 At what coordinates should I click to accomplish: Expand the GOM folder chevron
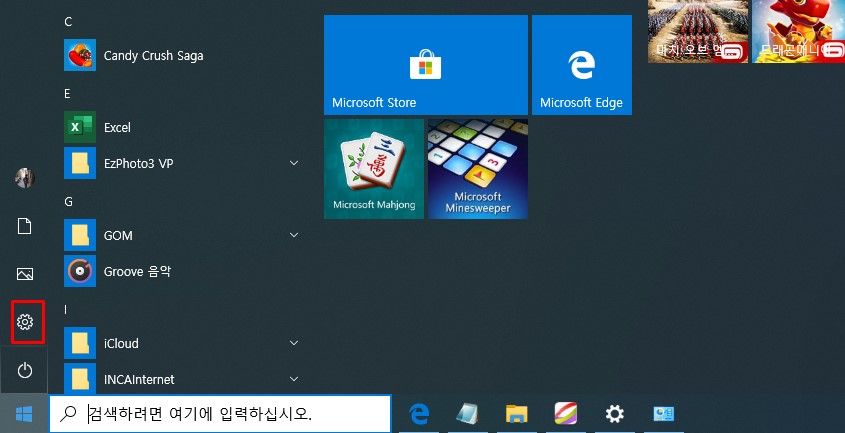(294, 235)
